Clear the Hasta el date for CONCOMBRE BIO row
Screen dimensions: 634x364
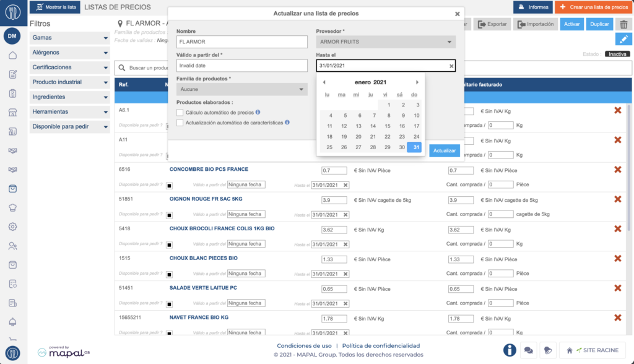click(345, 185)
